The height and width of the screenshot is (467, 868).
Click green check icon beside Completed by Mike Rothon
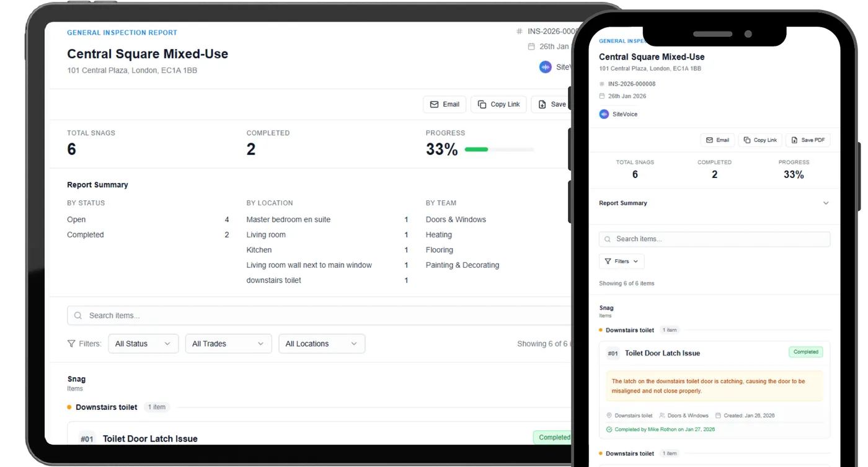(609, 429)
